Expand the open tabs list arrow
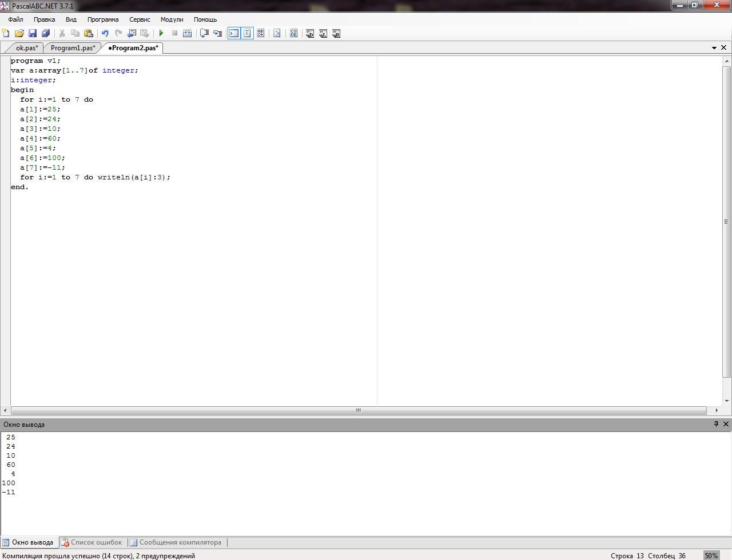Viewport: 732px width, 560px height. pyautogui.click(x=714, y=48)
